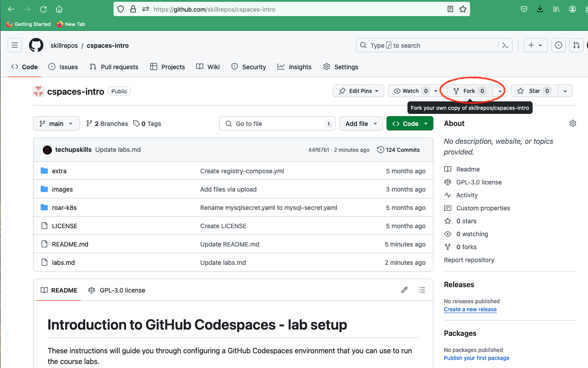Viewport: 588px width, 368px height.
Task: Open the Issues inbox circle icon in header
Action: click(558, 46)
